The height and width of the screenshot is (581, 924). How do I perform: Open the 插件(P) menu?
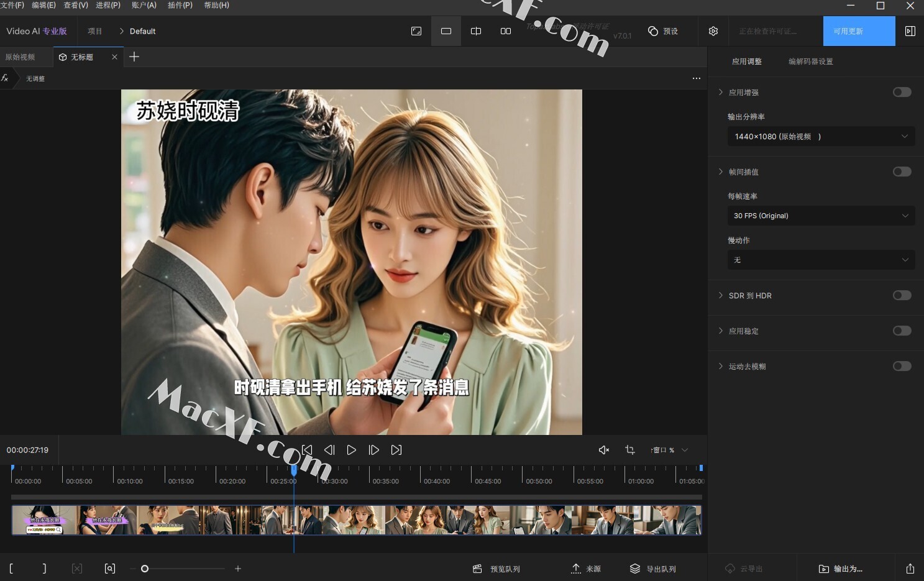pyautogui.click(x=180, y=5)
